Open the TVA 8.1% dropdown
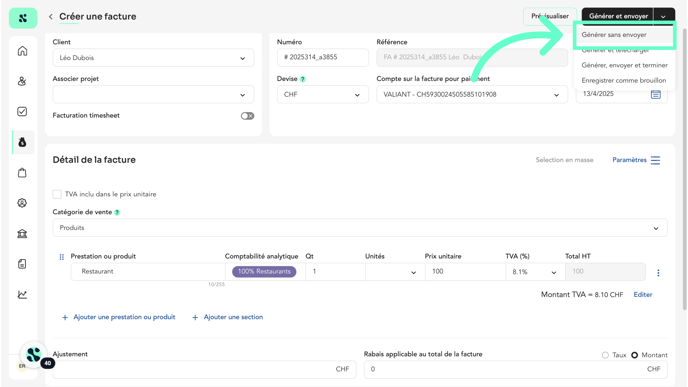 (534, 272)
